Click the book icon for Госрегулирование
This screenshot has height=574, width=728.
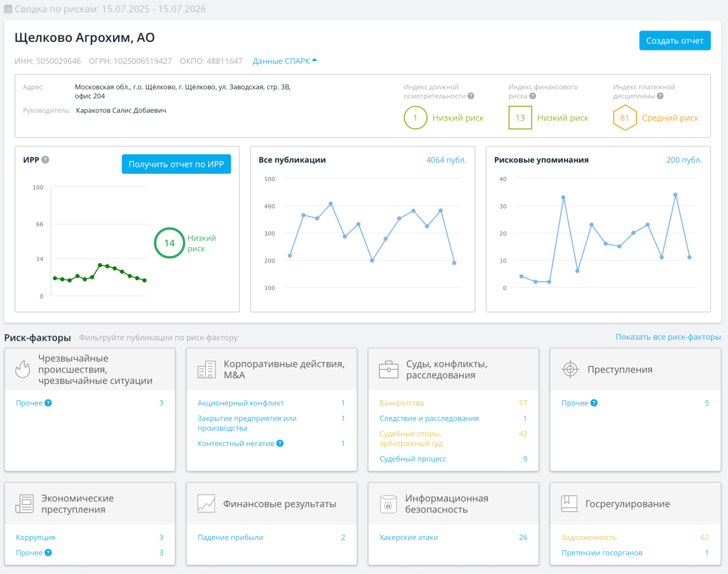tap(569, 504)
